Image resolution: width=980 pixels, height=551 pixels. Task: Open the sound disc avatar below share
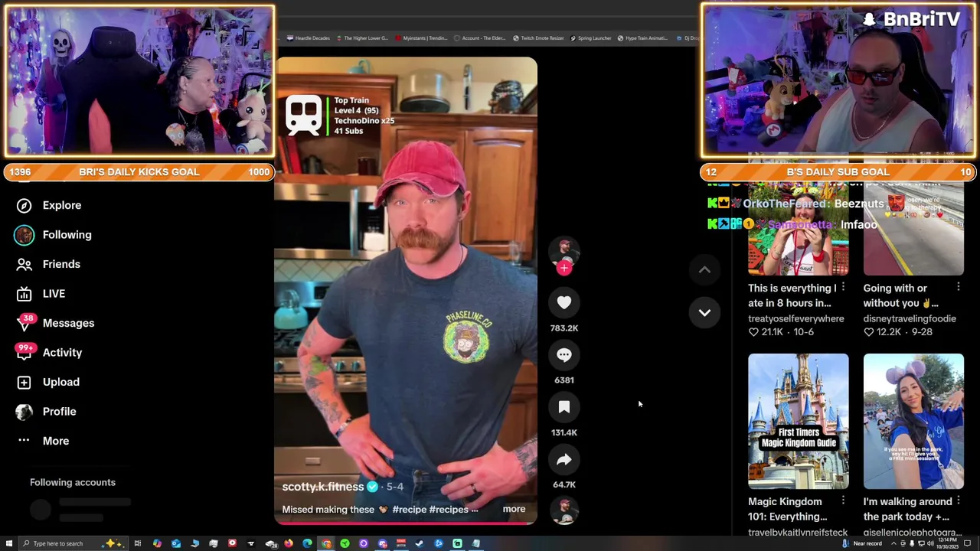coord(564,510)
